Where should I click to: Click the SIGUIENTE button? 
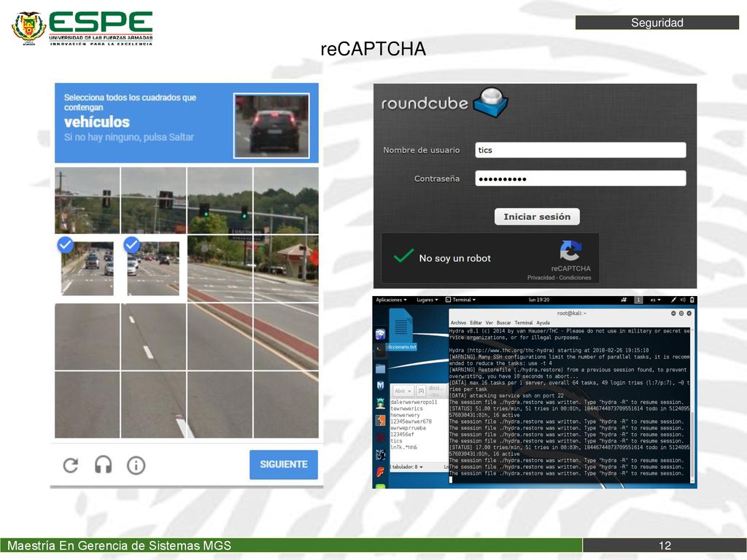pos(284,464)
